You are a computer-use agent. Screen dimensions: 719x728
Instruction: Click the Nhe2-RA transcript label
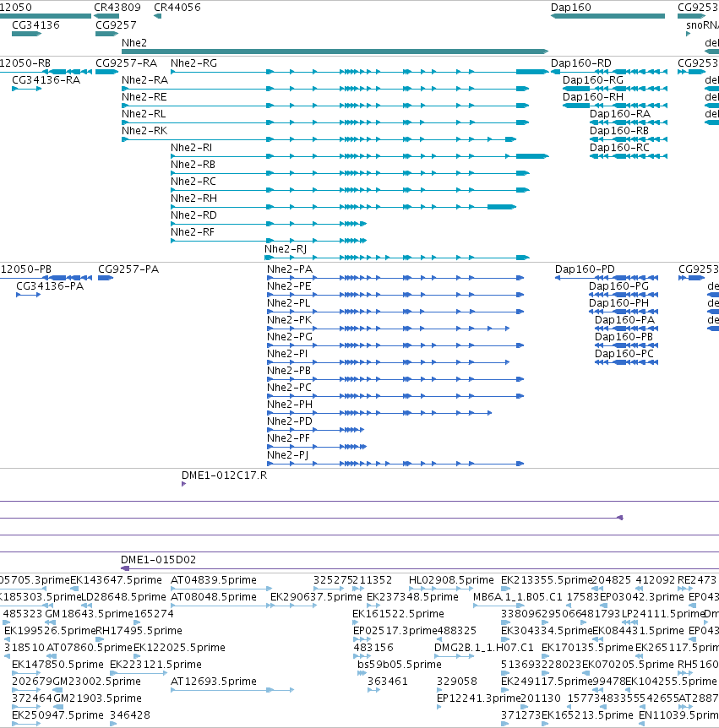click(x=145, y=80)
